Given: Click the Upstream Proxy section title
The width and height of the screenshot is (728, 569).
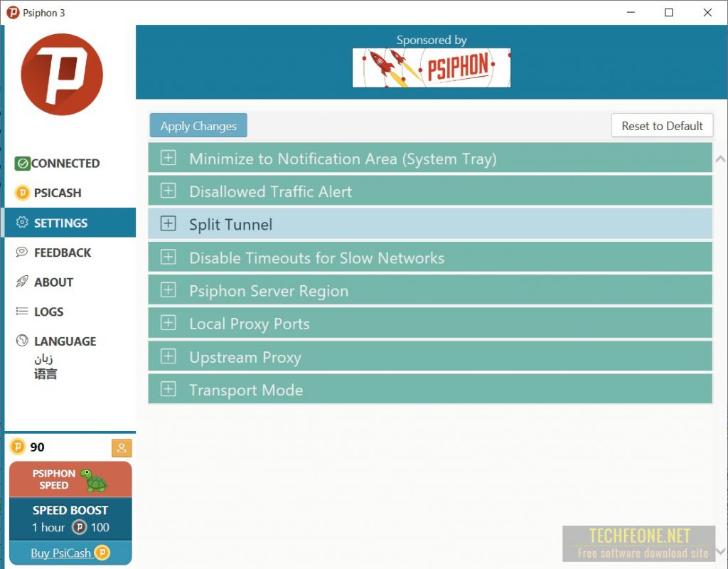Looking at the screenshot, I should 245,357.
